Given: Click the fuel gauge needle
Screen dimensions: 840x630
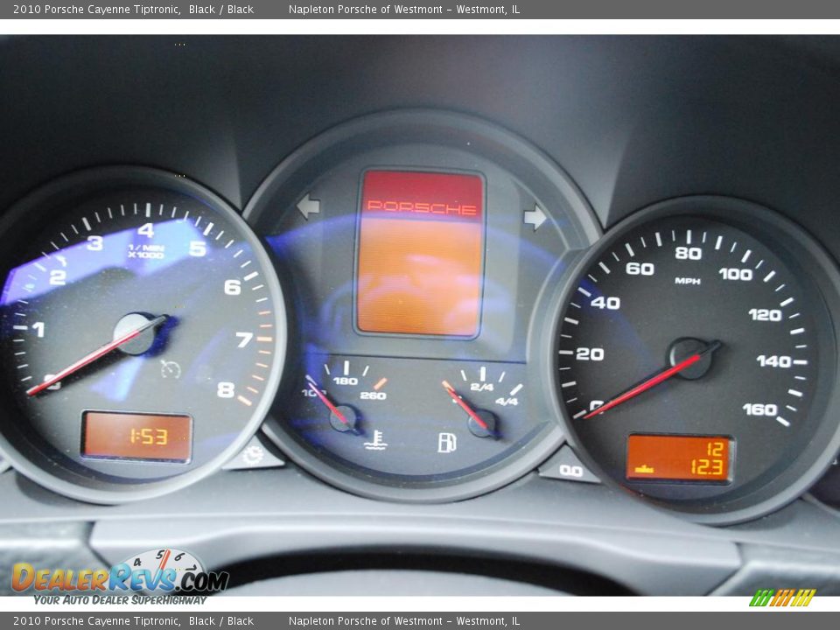Looking at the screenshot, I should click(465, 405).
